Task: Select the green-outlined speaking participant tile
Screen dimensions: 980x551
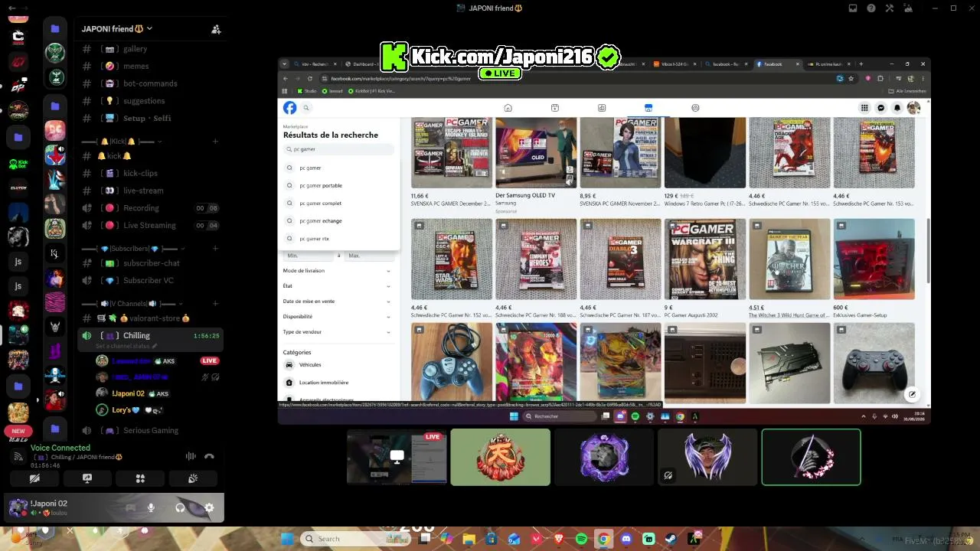Action: [x=811, y=457]
